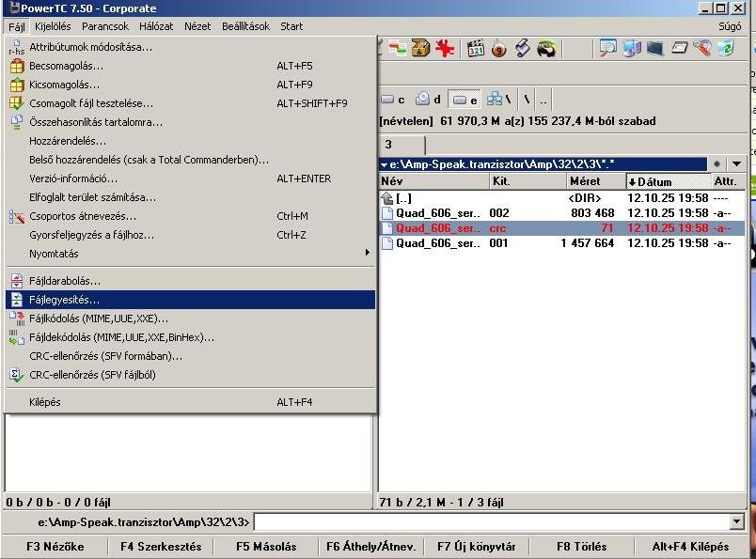Image resolution: width=756 pixels, height=559 pixels.
Task: Click the red-green sync directories toolbar icon
Action: point(398,48)
